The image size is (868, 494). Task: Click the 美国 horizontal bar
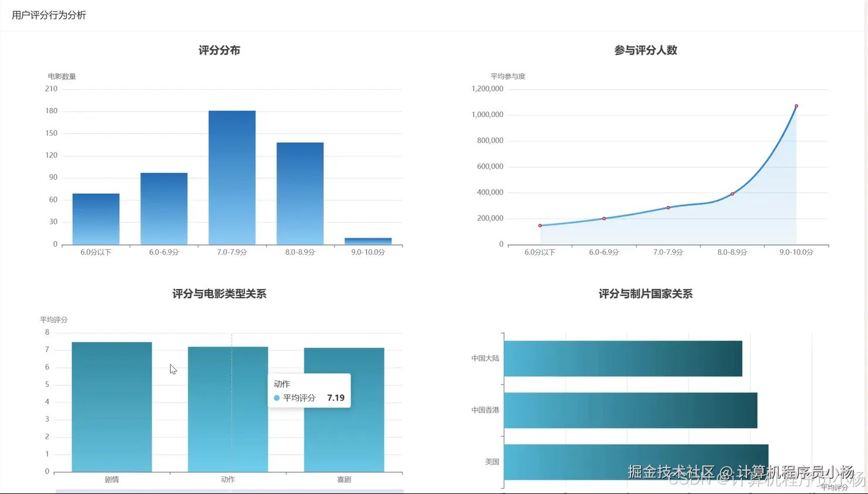pos(636,462)
